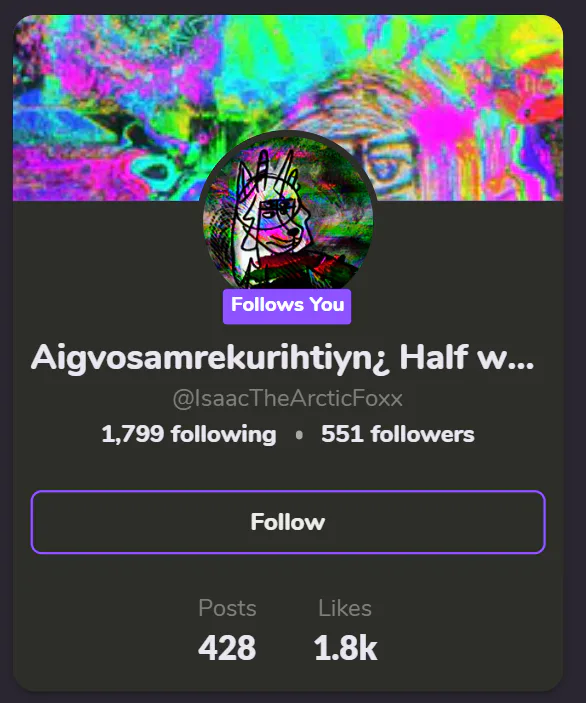The image size is (586, 703).
Task: Open the 428 posts count
Action: click(x=227, y=647)
